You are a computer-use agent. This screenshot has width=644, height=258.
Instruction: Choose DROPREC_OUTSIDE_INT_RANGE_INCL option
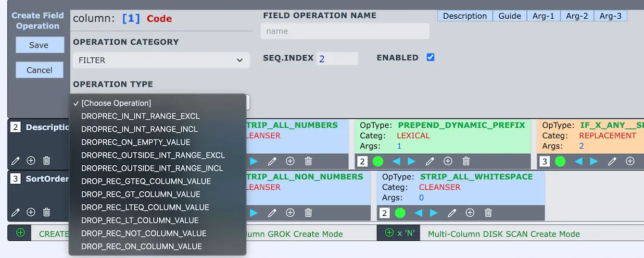click(157, 168)
